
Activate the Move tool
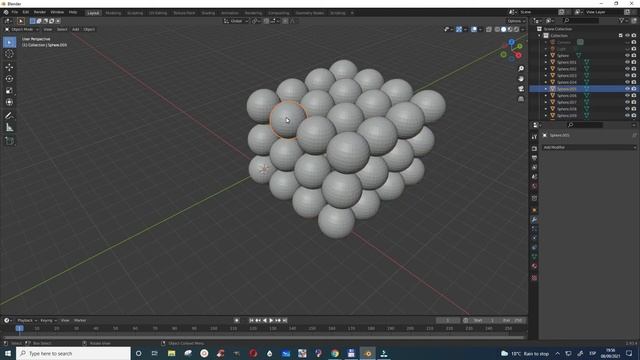(x=9, y=67)
